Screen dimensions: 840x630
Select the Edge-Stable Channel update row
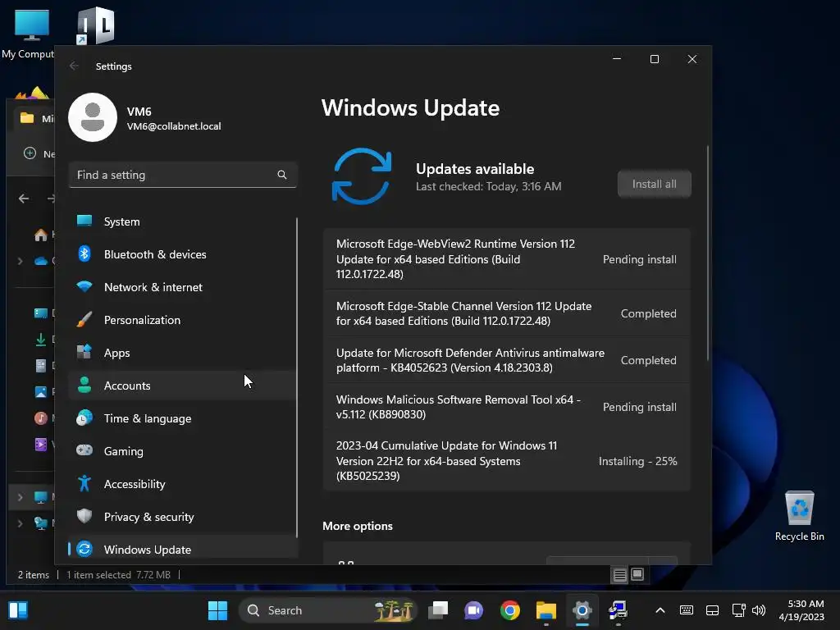[x=506, y=313]
